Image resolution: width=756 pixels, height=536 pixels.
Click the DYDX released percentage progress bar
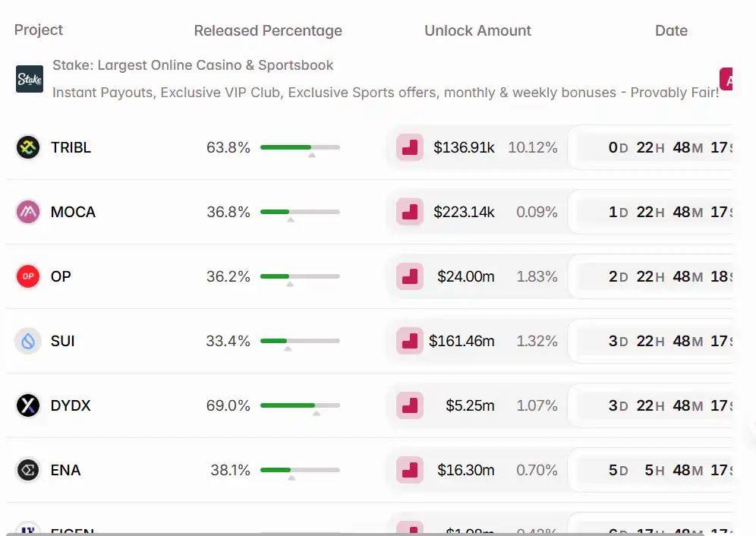pos(300,405)
